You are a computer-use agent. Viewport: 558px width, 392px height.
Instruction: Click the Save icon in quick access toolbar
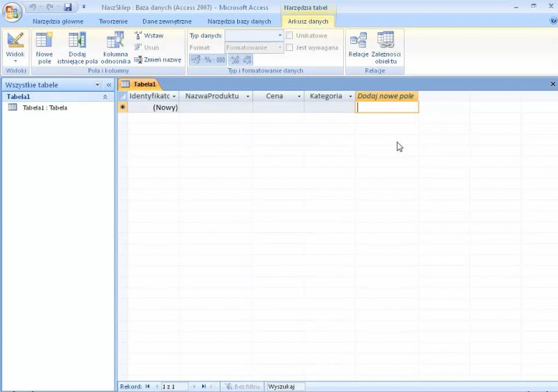pyautogui.click(x=68, y=7)
